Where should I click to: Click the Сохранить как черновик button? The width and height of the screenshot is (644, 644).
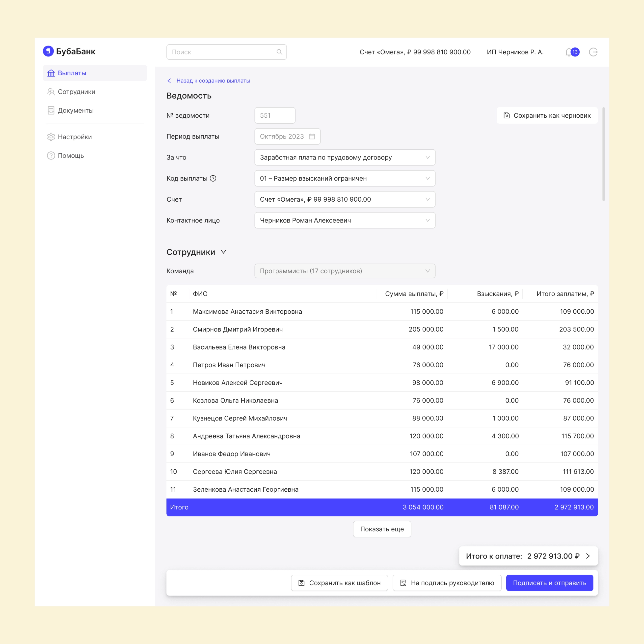(547, 115)
